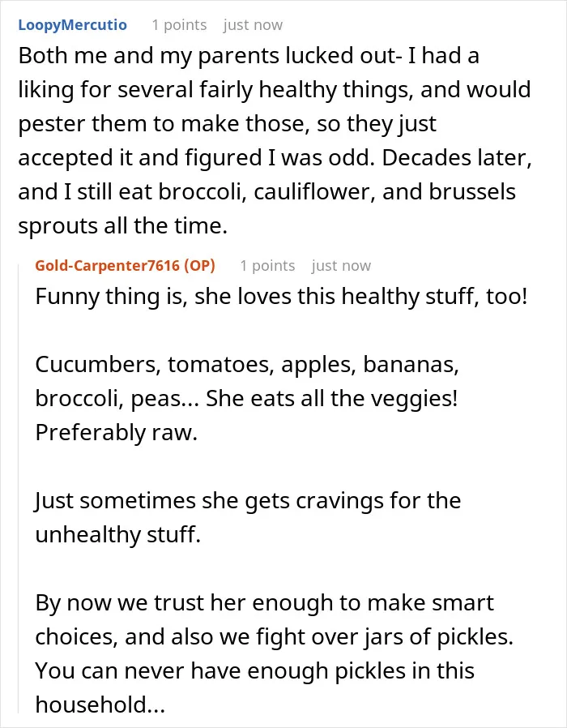Click the points score beside LoopyMercutio

pyautogui.click(x=179, y=25)
